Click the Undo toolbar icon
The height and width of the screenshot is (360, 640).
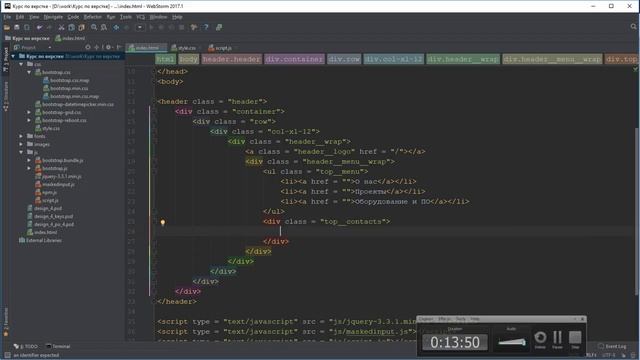[39, 27]
